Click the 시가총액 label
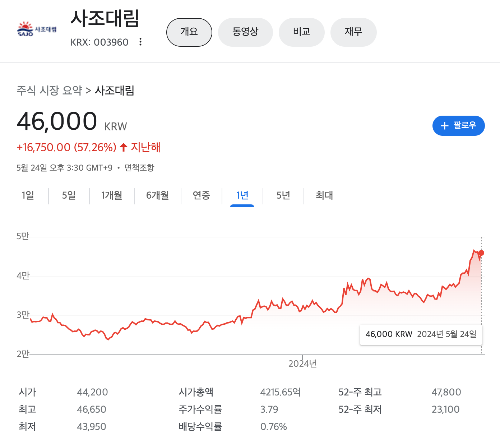Viewport: 500px width, 438px height. 196,392
